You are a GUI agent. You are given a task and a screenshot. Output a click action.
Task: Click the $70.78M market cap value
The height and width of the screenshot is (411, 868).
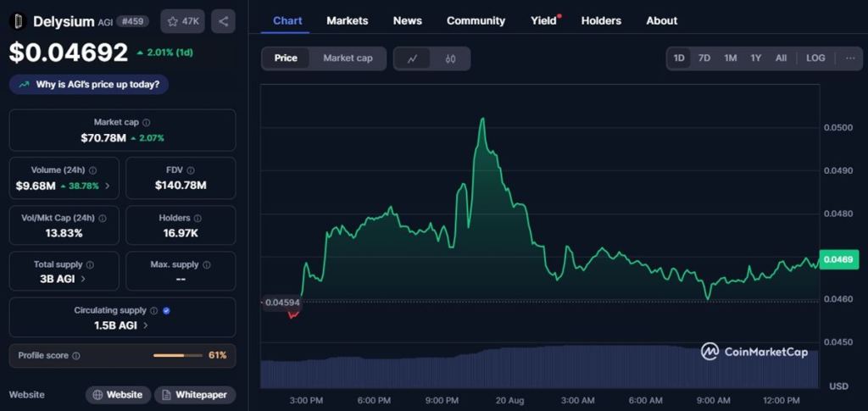103,138
